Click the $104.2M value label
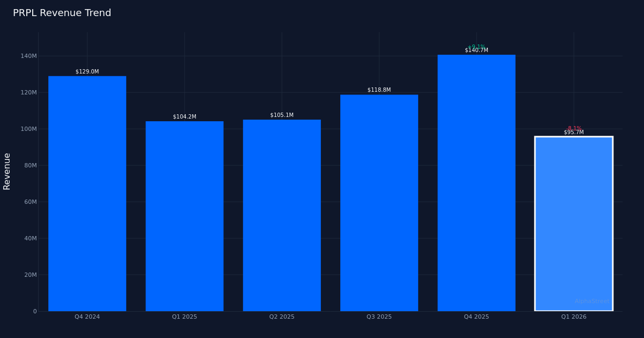 [185, 116]
